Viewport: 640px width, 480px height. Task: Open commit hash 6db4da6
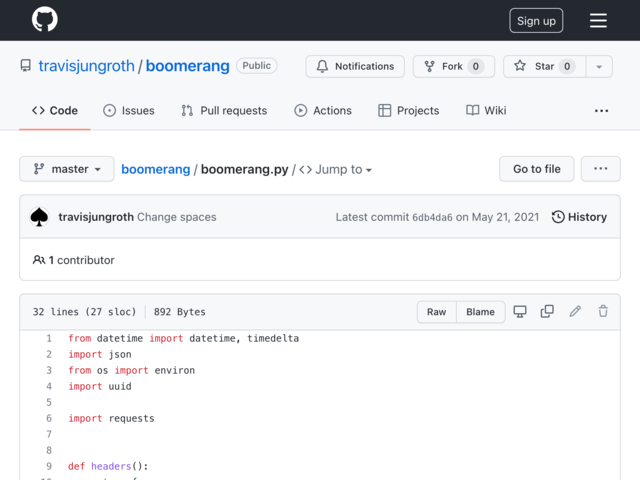[x=432, y=217]
